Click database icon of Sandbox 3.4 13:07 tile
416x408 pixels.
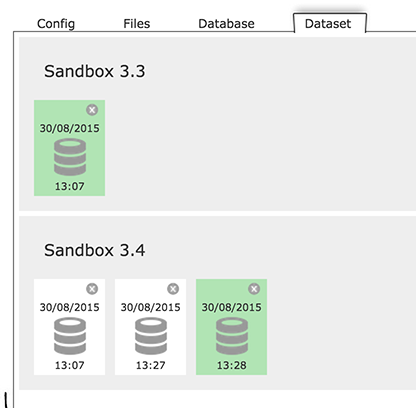coord(70,336)
